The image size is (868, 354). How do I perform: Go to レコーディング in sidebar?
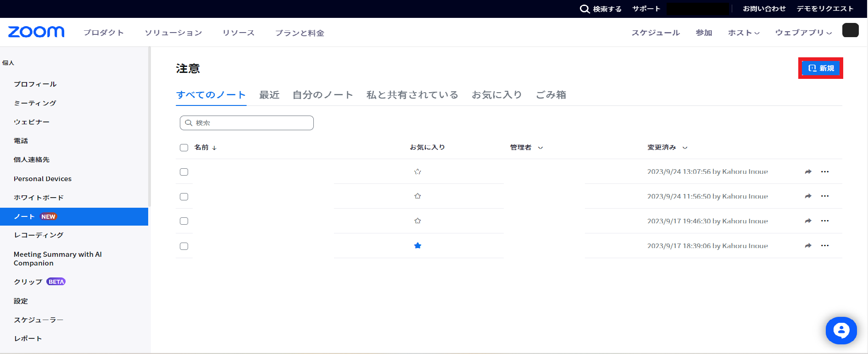tap(39, 235)
